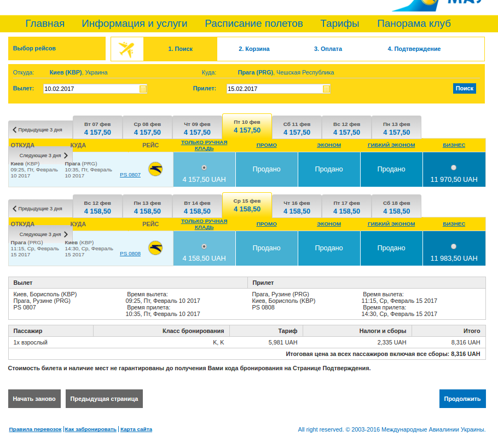The height and width of the screenshot is (448, 498).
Task: Select the 11 983,50 UAH business fare
Action: click(454, 246)
